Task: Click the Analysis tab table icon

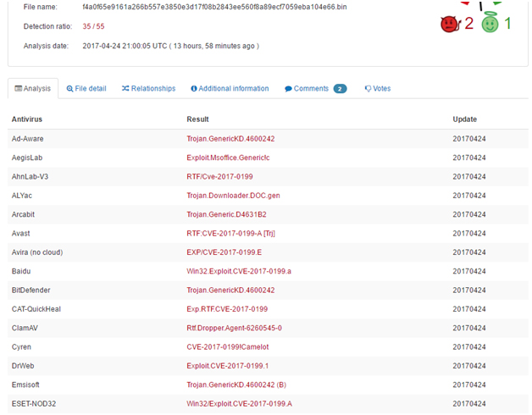Action: (18, 89)
